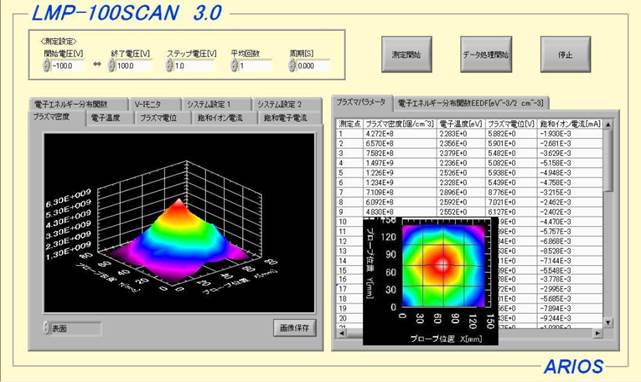Viewport: 641px width, 382px height.
Task: Click the table's scroll-right arrow
Action: [x=597, y=333]
